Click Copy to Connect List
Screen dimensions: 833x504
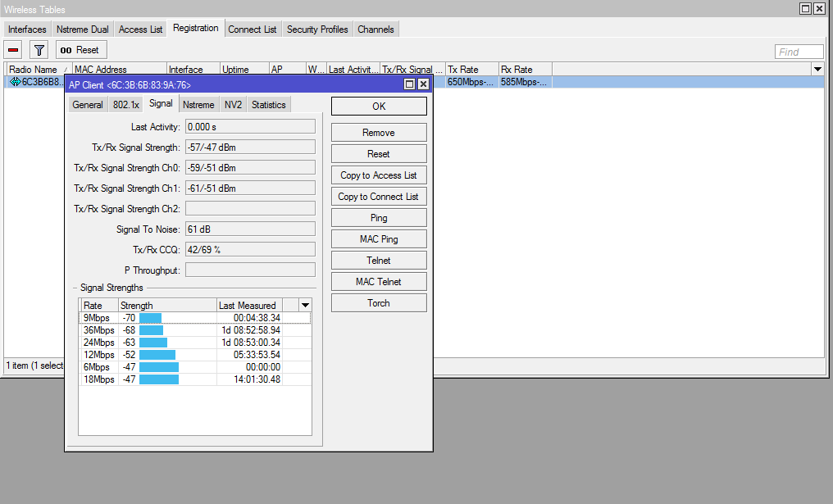(379, 197)
